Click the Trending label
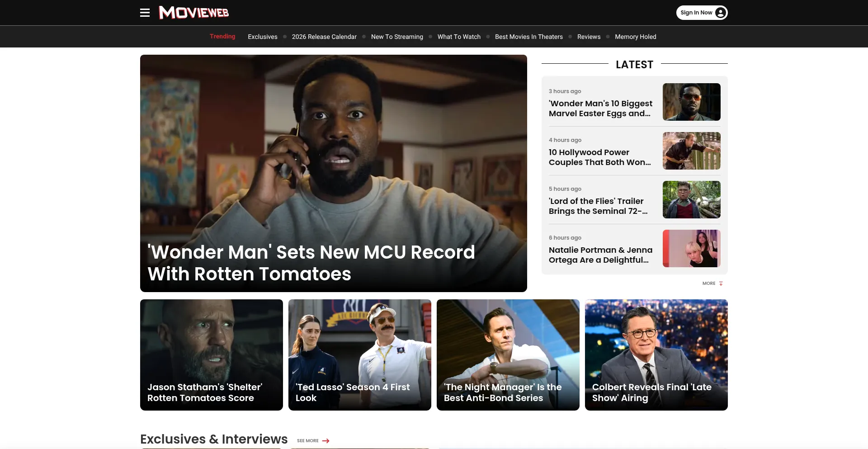 (222, 36)
